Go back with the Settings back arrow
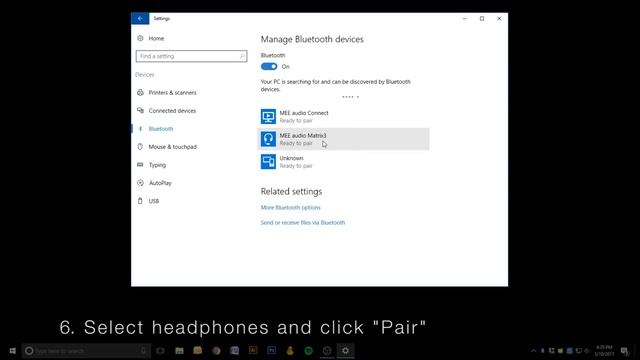640x360 pixels. (140, 18)
